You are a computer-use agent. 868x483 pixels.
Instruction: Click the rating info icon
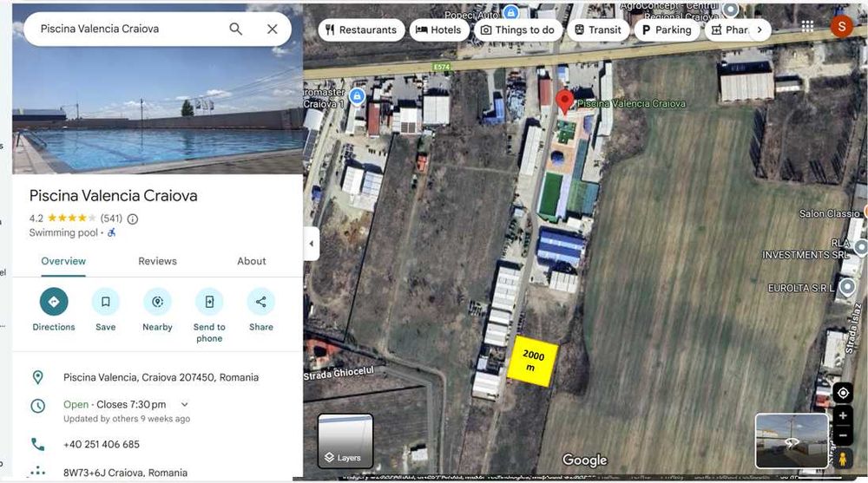pos(133,219)
